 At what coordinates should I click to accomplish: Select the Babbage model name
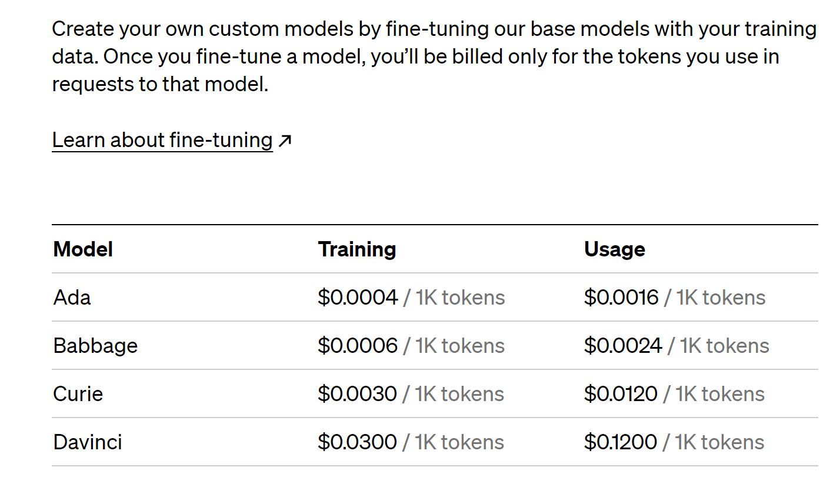[x=95, y=346]
